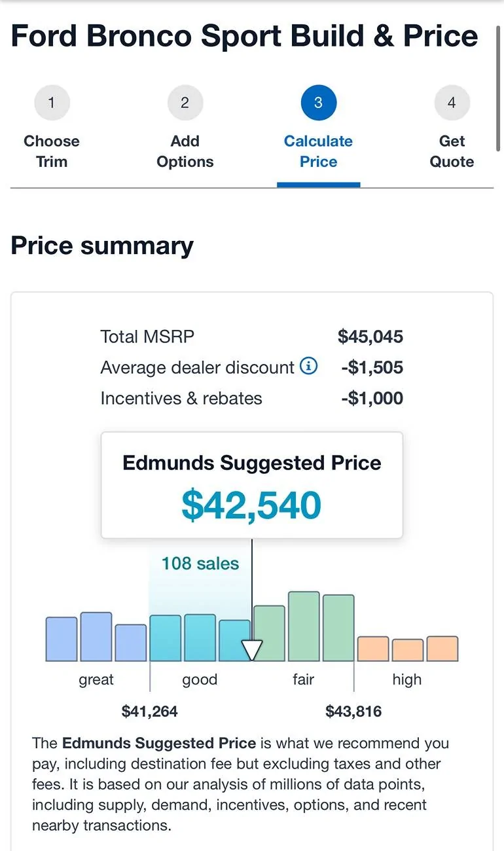Select step 2 circle for Add Options
Screen dimensions: 504x851
point(185,103)
